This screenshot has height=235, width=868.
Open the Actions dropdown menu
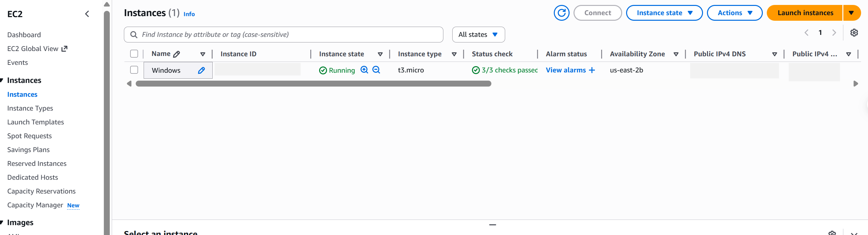tap(735, 13)
